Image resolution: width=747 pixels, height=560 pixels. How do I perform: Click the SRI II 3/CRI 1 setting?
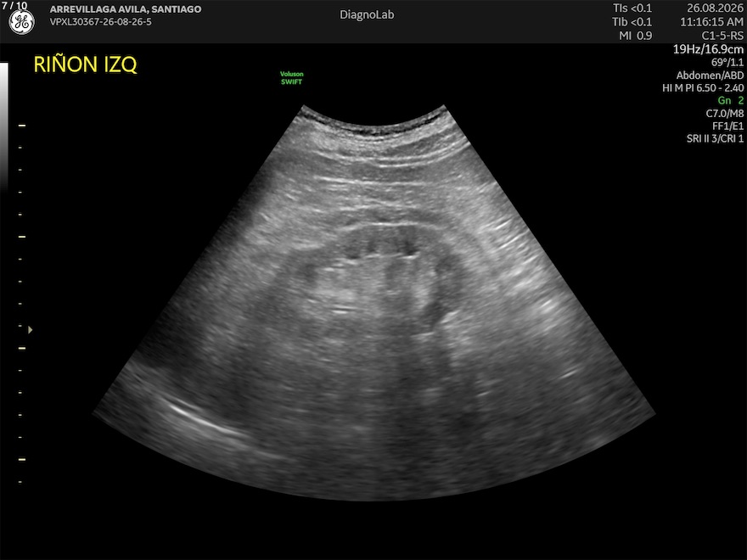click(x=715, y=138)
